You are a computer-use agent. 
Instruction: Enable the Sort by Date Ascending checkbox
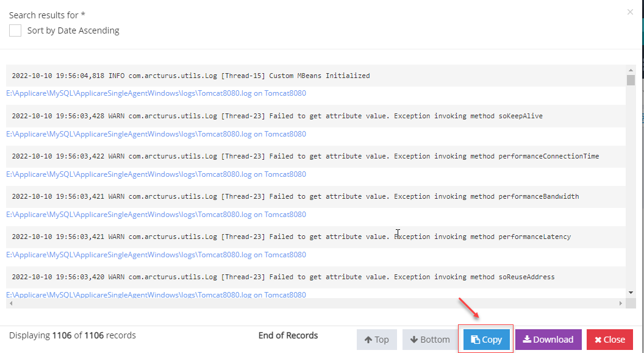coord(15,30)
